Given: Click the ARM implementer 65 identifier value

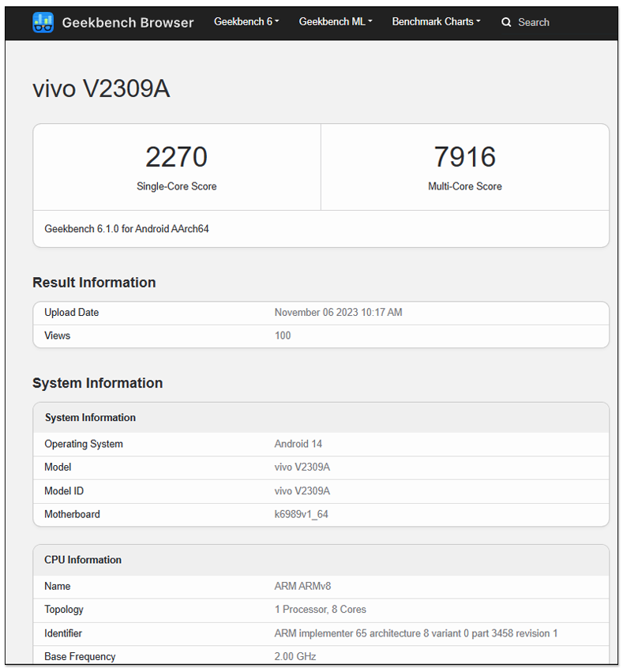Looking at the screenshot, I should point(416,633).
